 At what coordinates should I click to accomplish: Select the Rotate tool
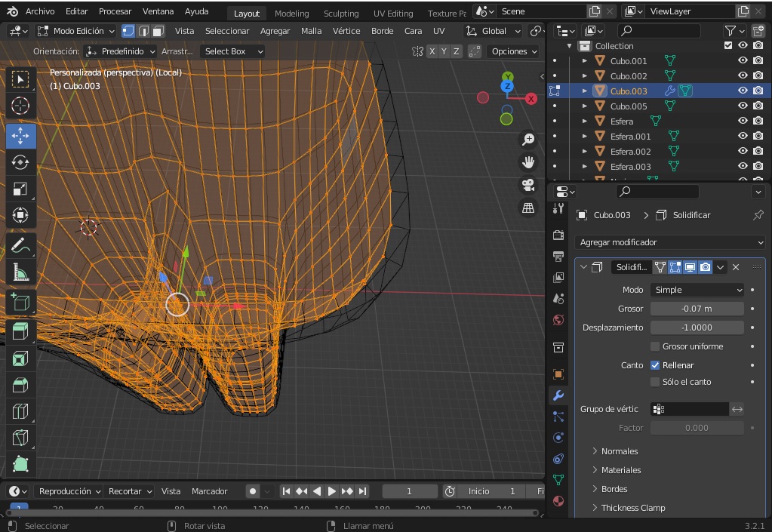(x=20, y=162)
